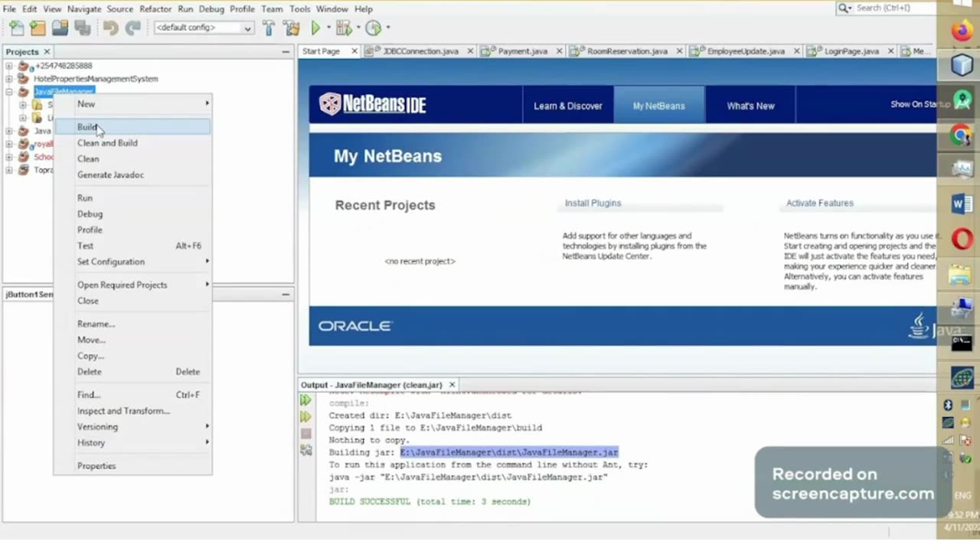Image resolution: width=980 pixels, height=551 pixels.
Task: Minimize the Projects panel
Action: [286, 52]
